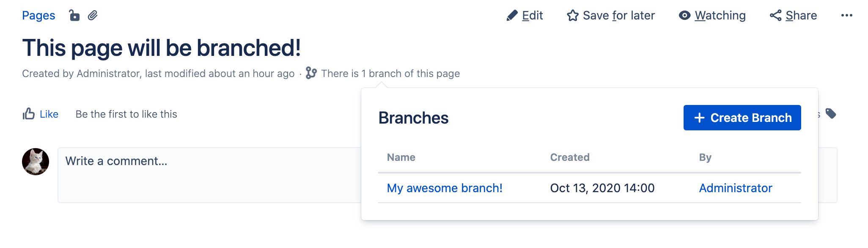The width and height of the screenshot is (868, 248).
Task: Click the star Save for later icon
Action: [573, 16]
